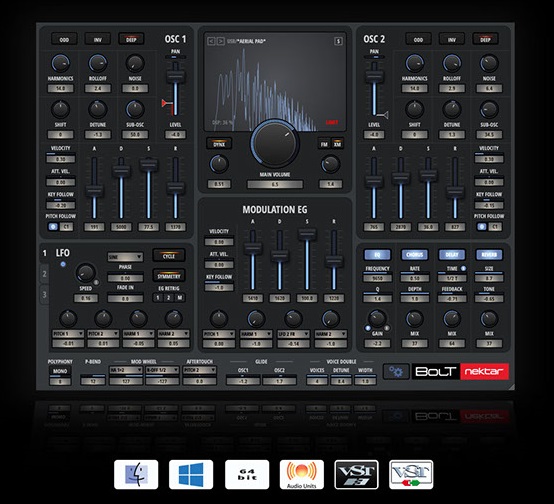This screenshot has width=554, height=504.
Task: Click the OSC 1 Pitch Follow C1 button
Action: pyautogui.click(x=66, y=227)
